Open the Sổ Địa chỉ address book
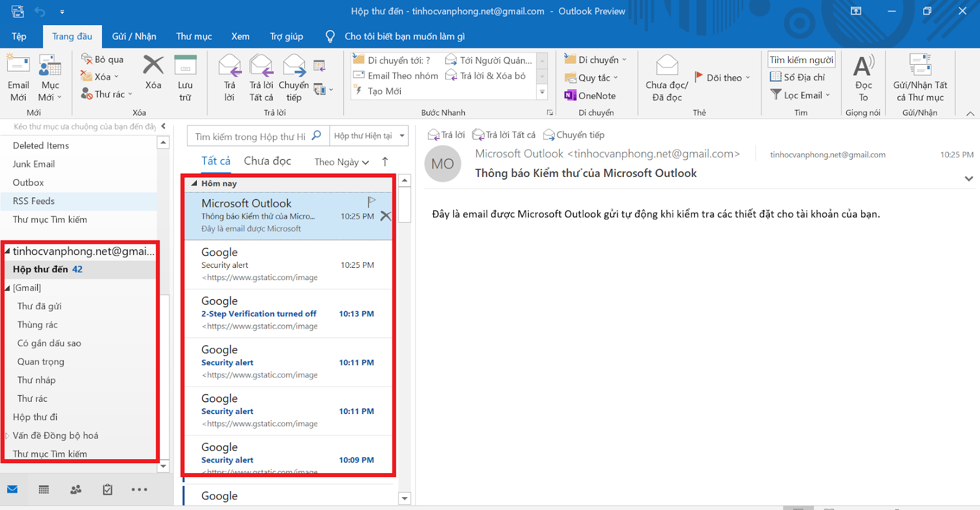 (797, 77)
